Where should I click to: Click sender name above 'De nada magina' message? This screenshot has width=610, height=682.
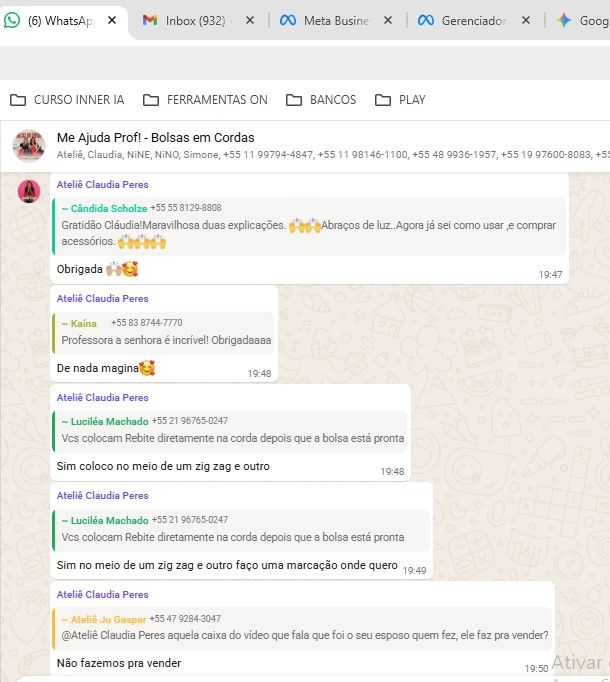tap(102, 298)
